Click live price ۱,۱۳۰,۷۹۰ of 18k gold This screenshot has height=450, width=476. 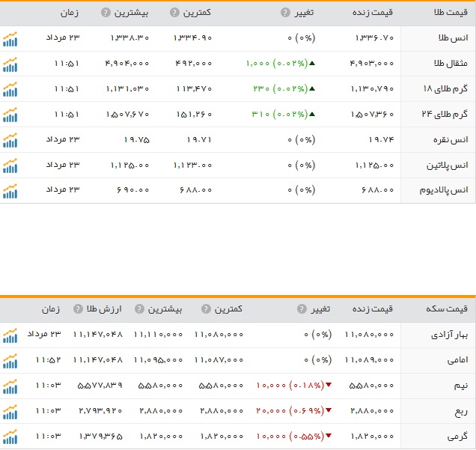point(372,88)
